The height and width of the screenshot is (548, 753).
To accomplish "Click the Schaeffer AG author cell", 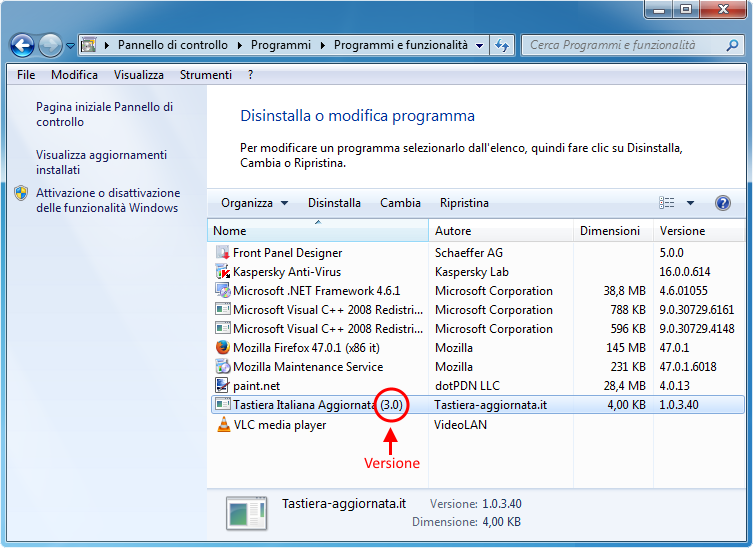I will [469, 253].
